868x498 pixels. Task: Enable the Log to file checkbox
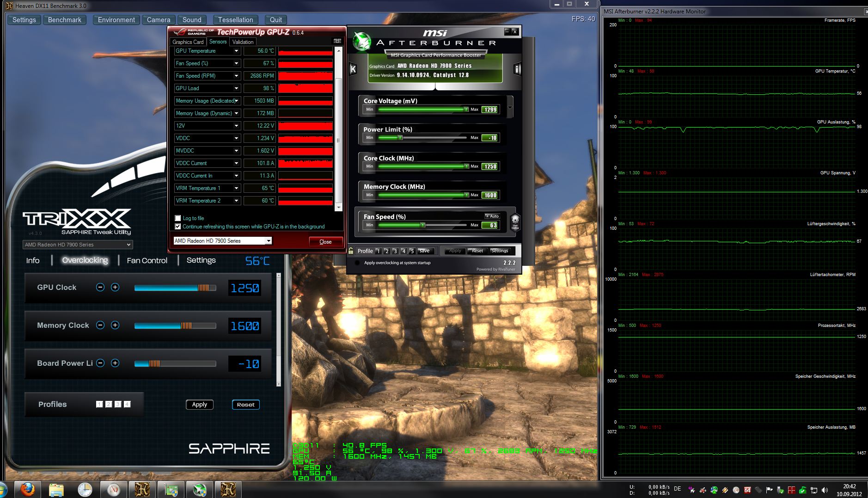coord(178,218)
